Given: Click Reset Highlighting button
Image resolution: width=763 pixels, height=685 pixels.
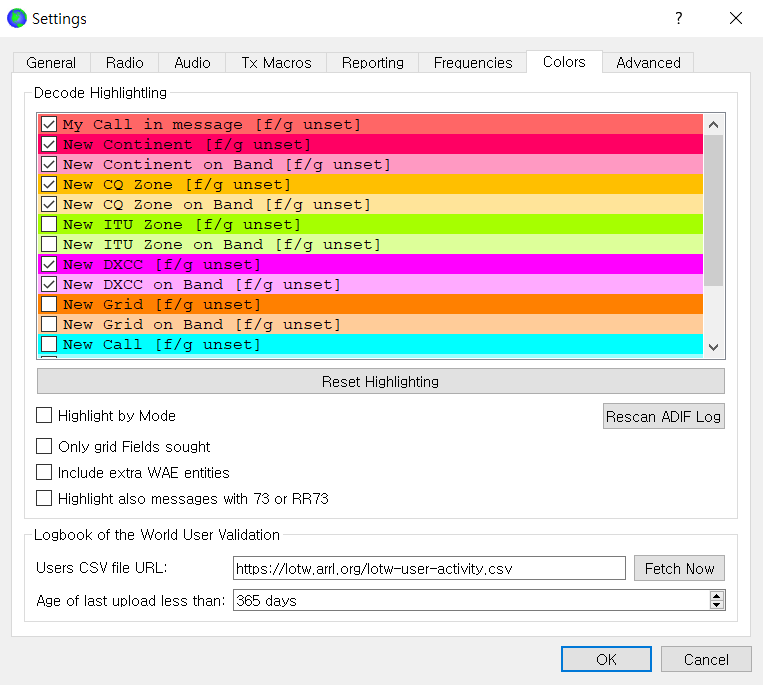Looking at the screenshot, I should click(381, 381).
